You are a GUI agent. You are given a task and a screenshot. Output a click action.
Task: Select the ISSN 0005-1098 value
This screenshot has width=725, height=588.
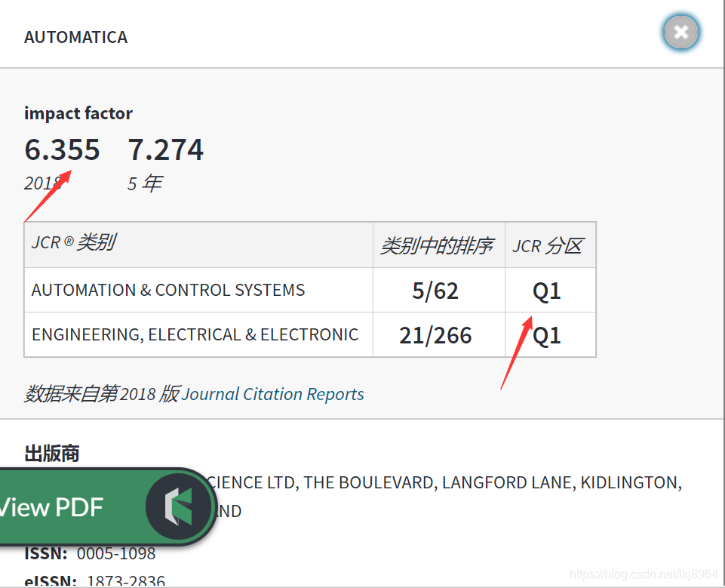click(x=116, y=553)
